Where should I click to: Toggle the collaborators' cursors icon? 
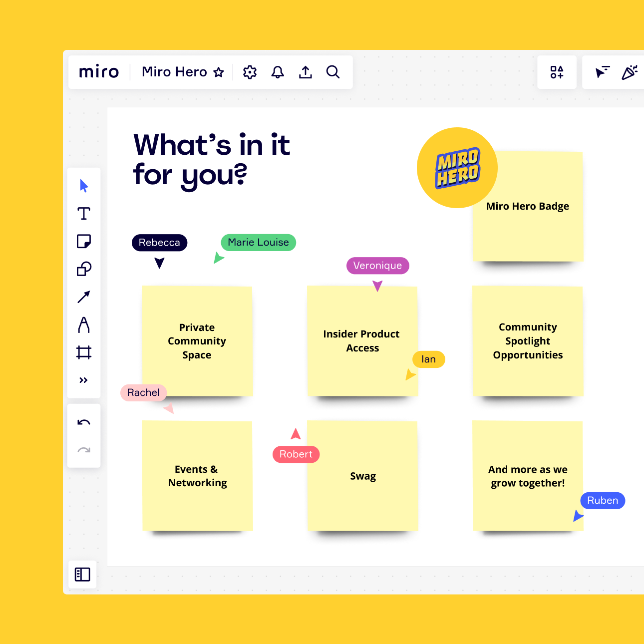[603, 72]
